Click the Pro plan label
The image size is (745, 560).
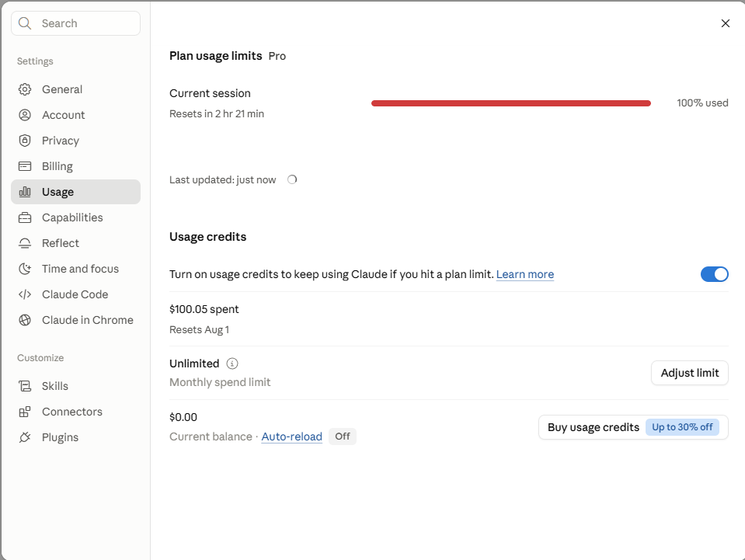coord(277,56)
